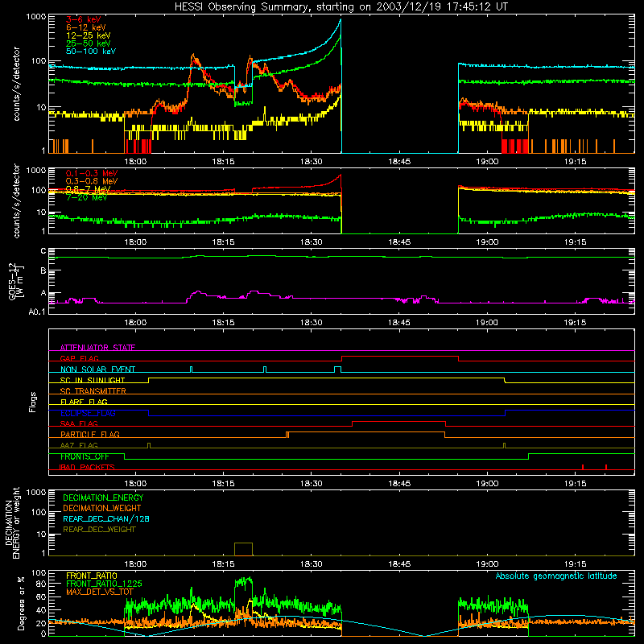Select the ECLIPSE_FLAG label
This screenshot has width=644, height=644.
tap(88, 413)
